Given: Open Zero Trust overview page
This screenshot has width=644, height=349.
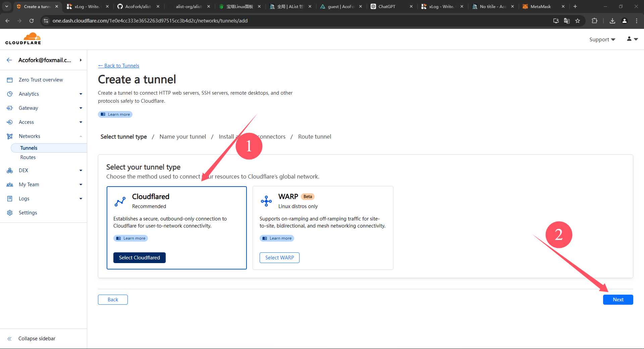Looking at the screenshot, I should pos(41,80).
